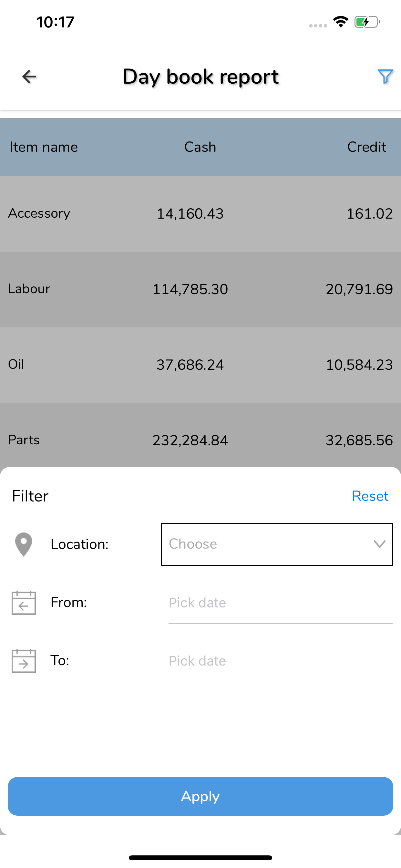Select the Accessory row name
The width and height of the screenshot is (401, 868).
click(39, 213)
